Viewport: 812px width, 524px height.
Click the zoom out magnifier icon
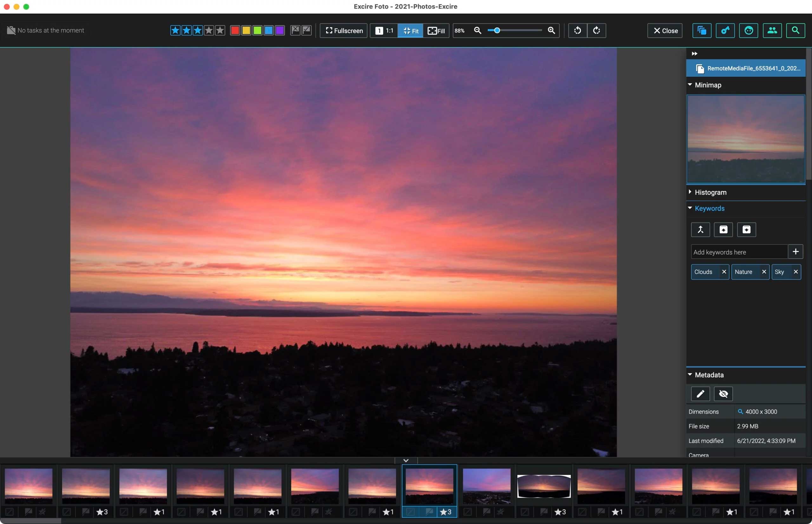coord(477,30)
